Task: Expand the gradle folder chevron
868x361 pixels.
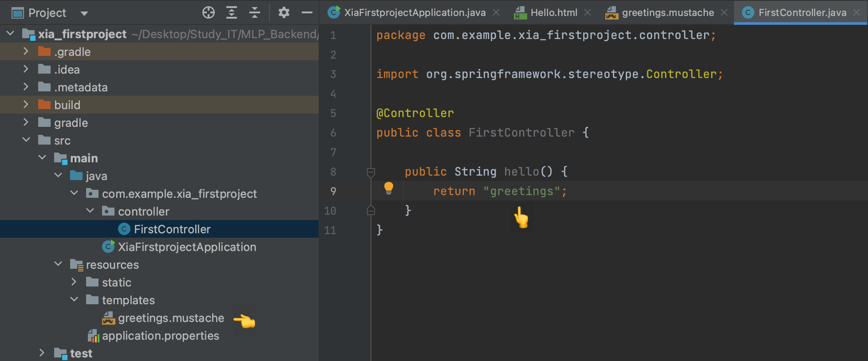Action: 26,122
